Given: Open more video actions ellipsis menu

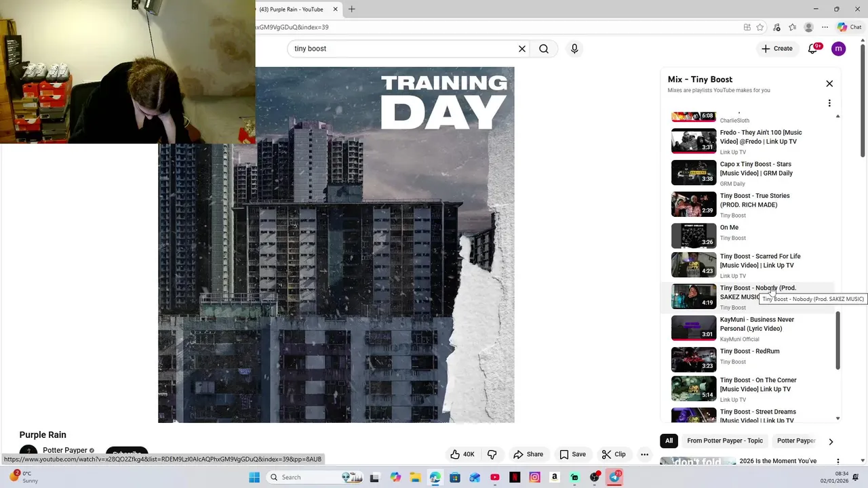Looking at the screenshot, I should coord(645,454).
